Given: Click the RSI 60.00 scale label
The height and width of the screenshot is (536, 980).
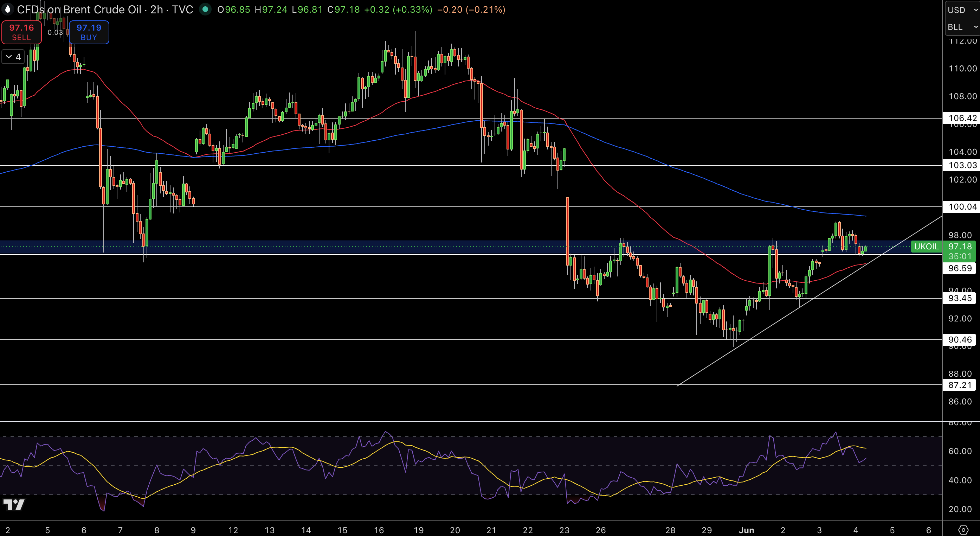Looking at the screenshot, I should pyautogui.click(x=960, y=451).
